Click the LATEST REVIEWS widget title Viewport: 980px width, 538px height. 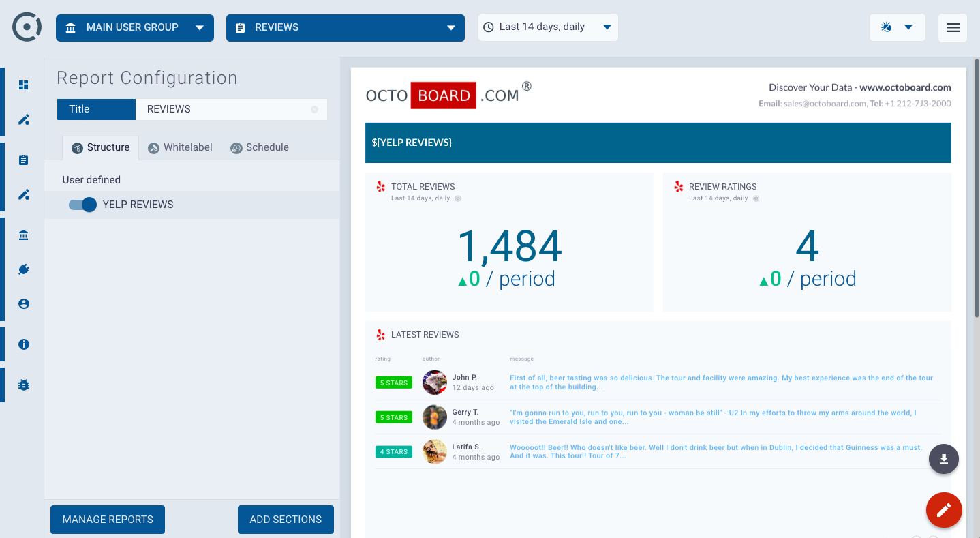coord(425,335)
